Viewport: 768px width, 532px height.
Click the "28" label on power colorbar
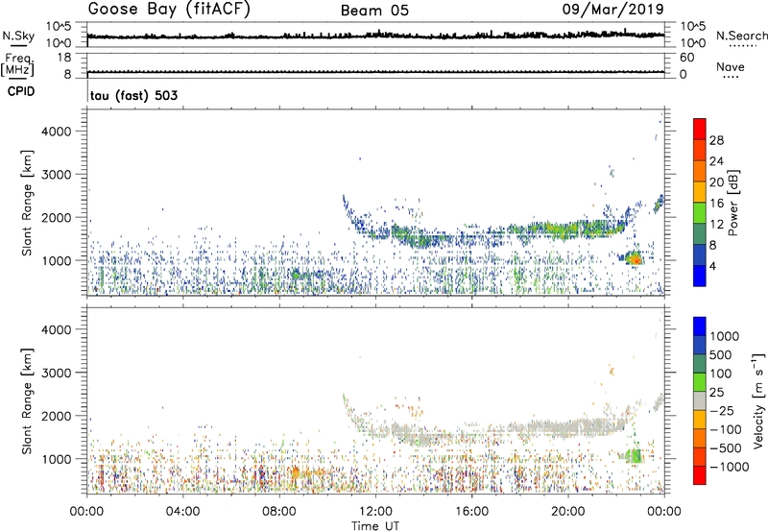[716, 140]
